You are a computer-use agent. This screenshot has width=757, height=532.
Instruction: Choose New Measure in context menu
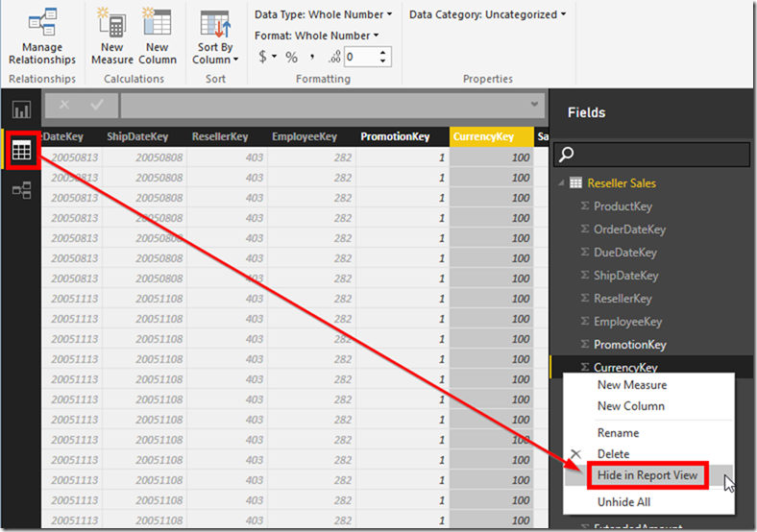(x=648, y=385)
